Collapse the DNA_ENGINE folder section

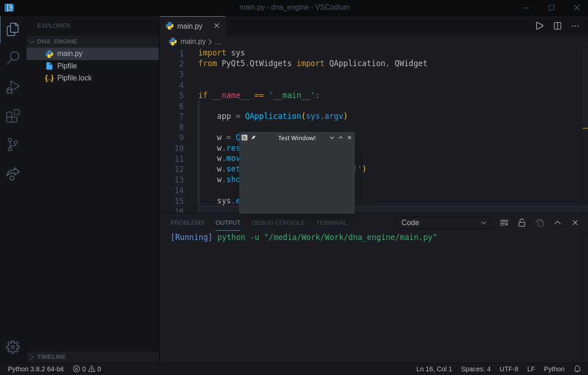93,42
